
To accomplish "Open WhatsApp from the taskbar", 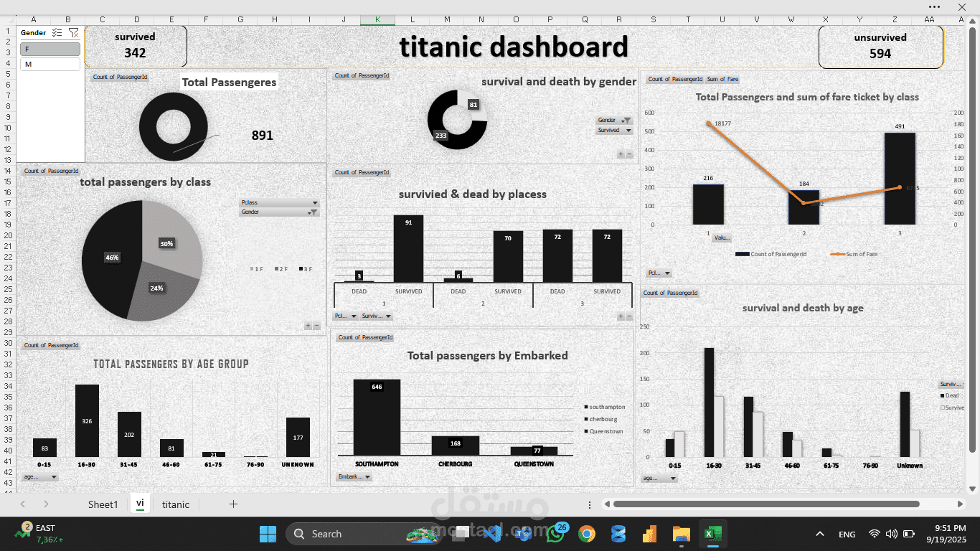I will (555, 534).
